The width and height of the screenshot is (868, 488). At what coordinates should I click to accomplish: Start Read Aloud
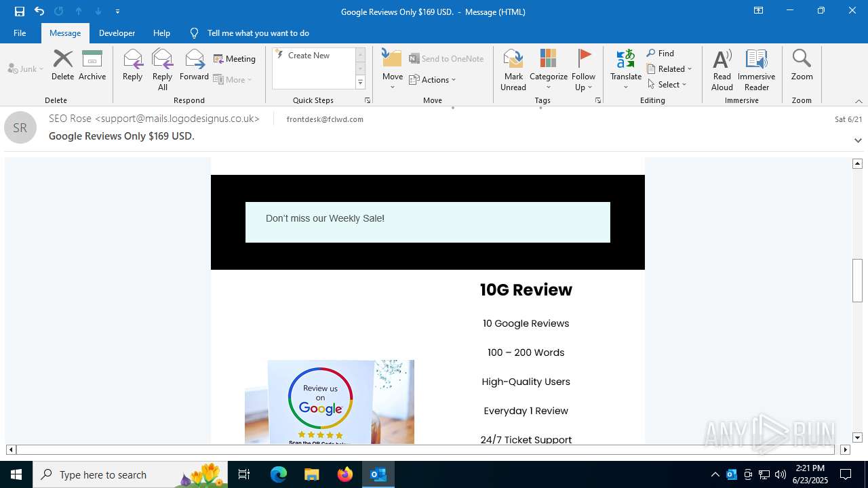[722, 70]
